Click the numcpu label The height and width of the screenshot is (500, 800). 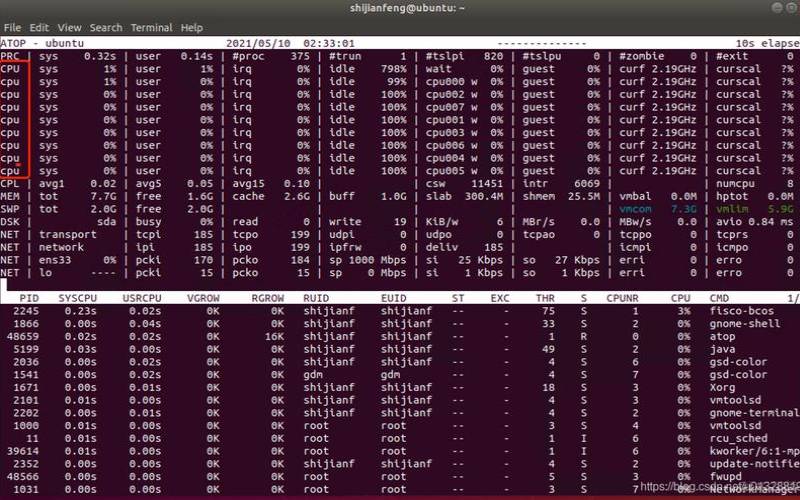(735, 184)
